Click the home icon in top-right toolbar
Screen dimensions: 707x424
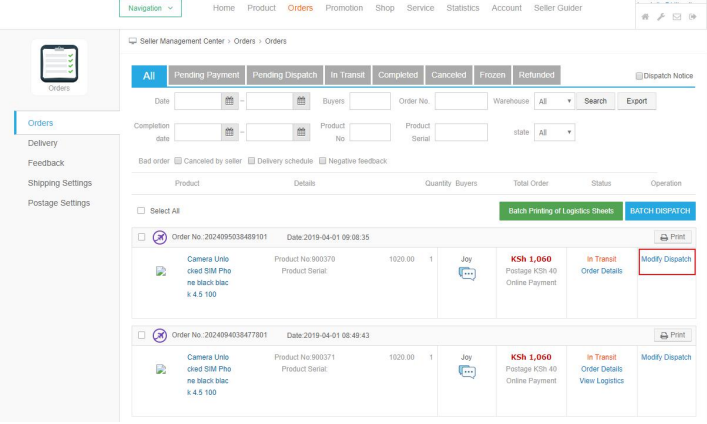tap(645, 18)
